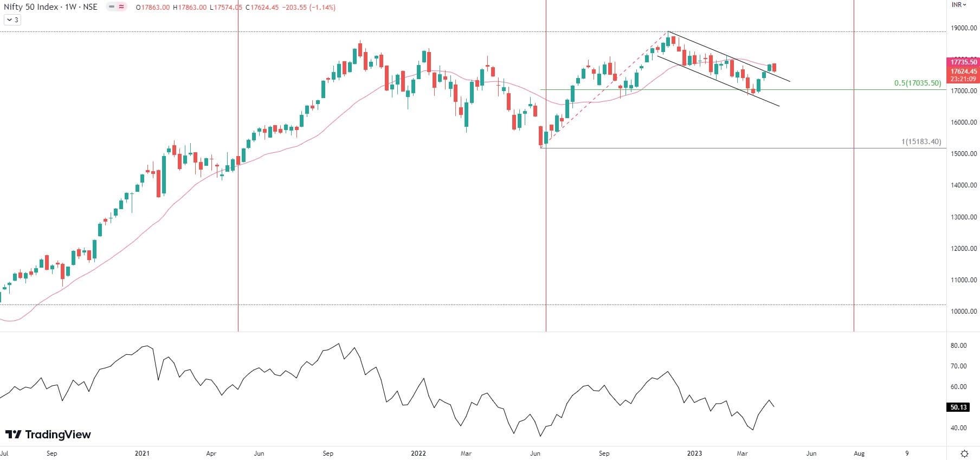Click the 2023 label on time axis
This screenshot has height=460, width=980.
pyautogui.click(x=694, y=453)
